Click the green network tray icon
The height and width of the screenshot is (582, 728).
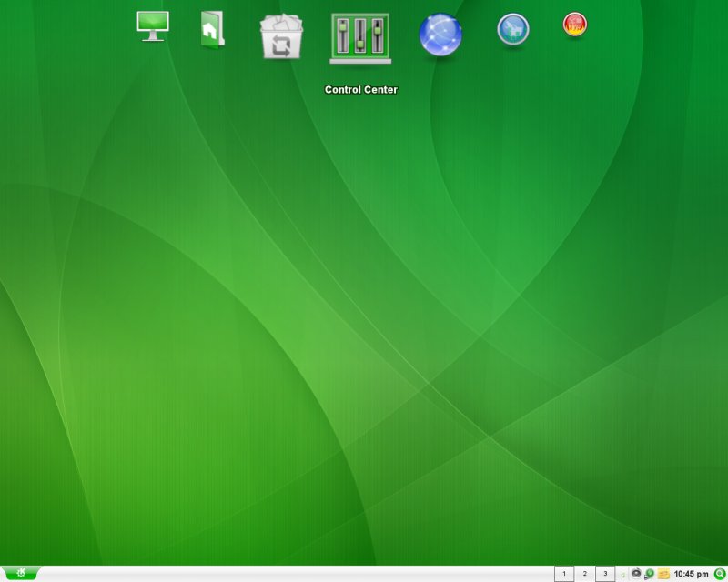click(x=649, y=574)
